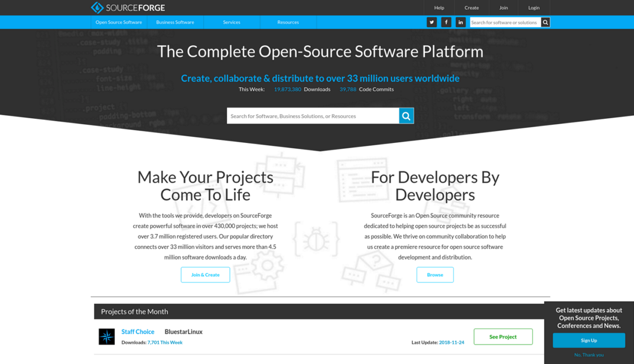Open SourceForge's Twitter page
Viewport: 634px width, 364px height.
point(431,22)
